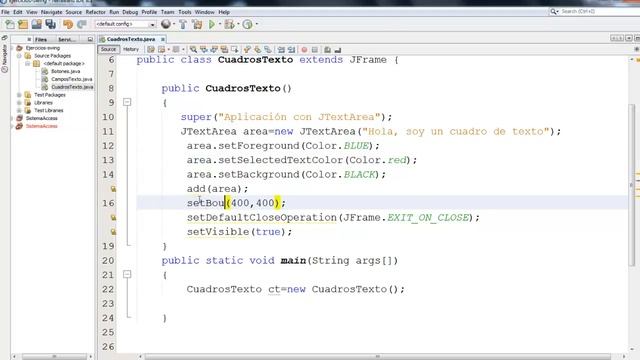Switch editor to Source view button

108,49
